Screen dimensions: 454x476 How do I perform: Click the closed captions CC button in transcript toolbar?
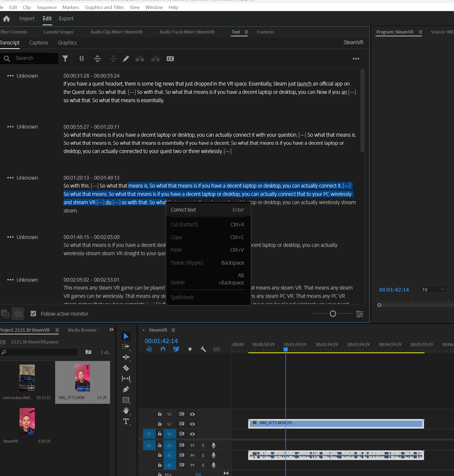pos(170,59)
